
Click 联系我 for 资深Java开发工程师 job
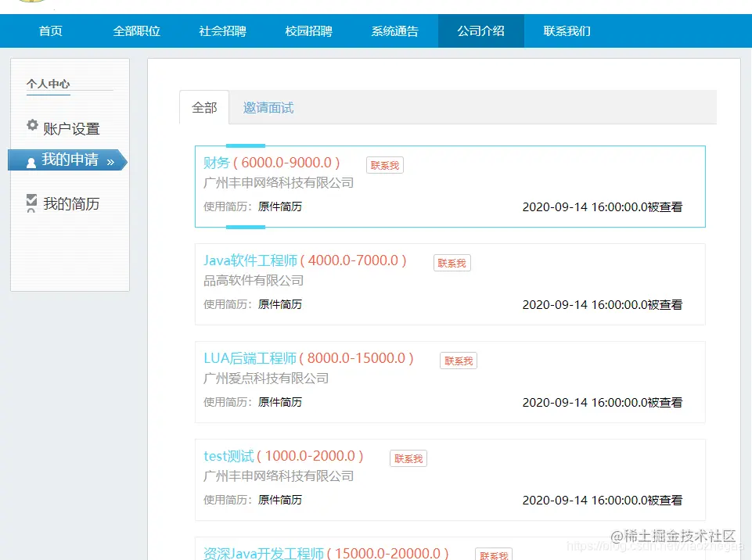494,555
